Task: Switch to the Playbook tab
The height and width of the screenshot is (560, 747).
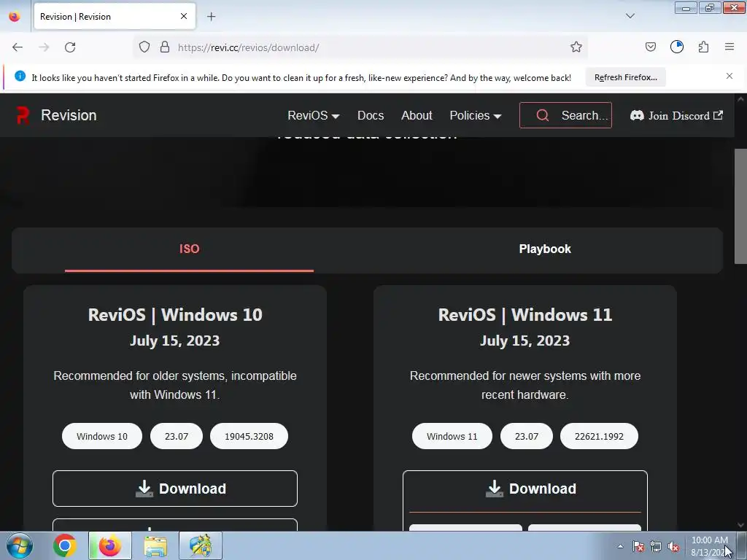Action: click(x=545, y=249)
